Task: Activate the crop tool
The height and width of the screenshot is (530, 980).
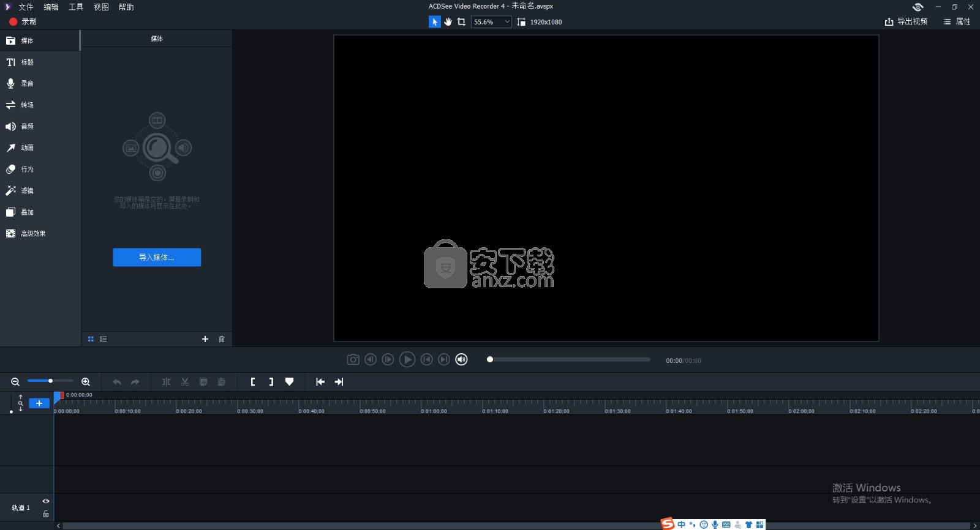Action: tap(461, 21)
